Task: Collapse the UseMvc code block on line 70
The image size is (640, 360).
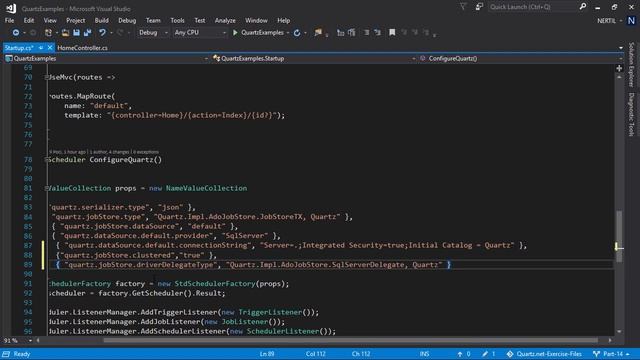Action: point(47,77)
